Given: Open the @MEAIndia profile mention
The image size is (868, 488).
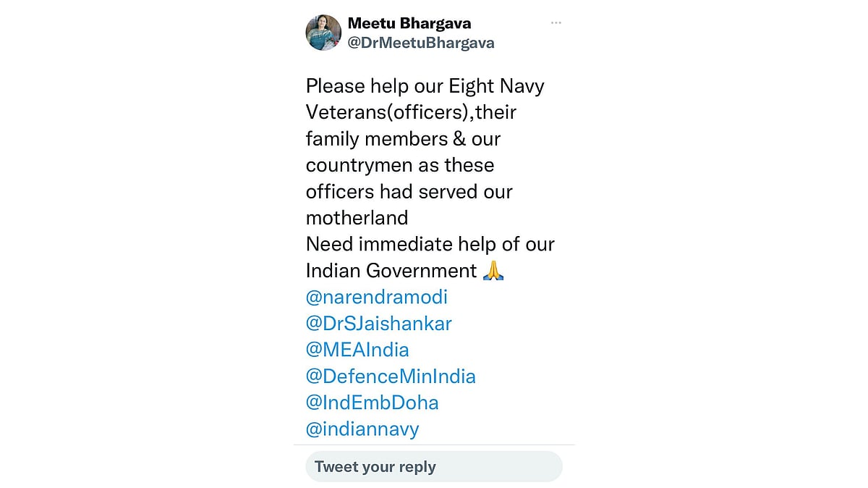Looking at the screenshot, I should pos(357,350).
